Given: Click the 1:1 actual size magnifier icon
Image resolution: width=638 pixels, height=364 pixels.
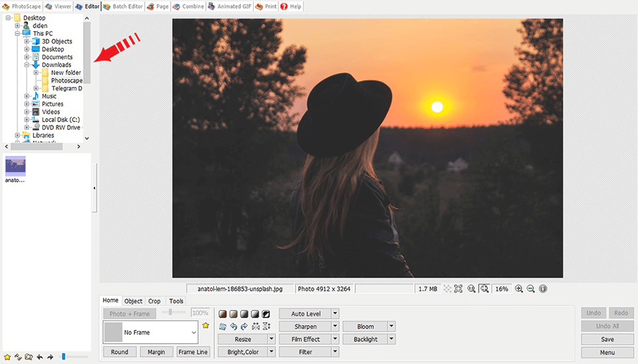Looking at the screenshot, I should pos(471,289).
